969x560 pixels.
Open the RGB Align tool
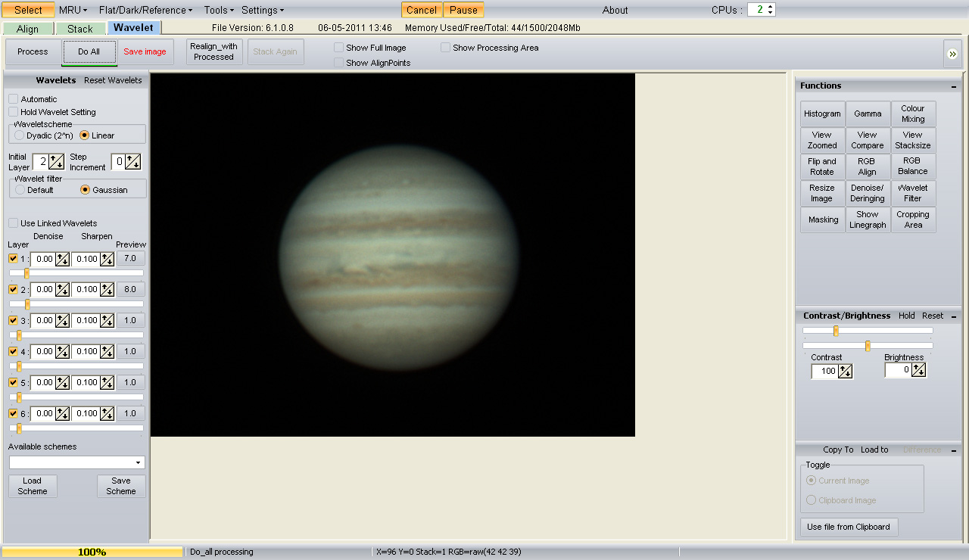868,166
